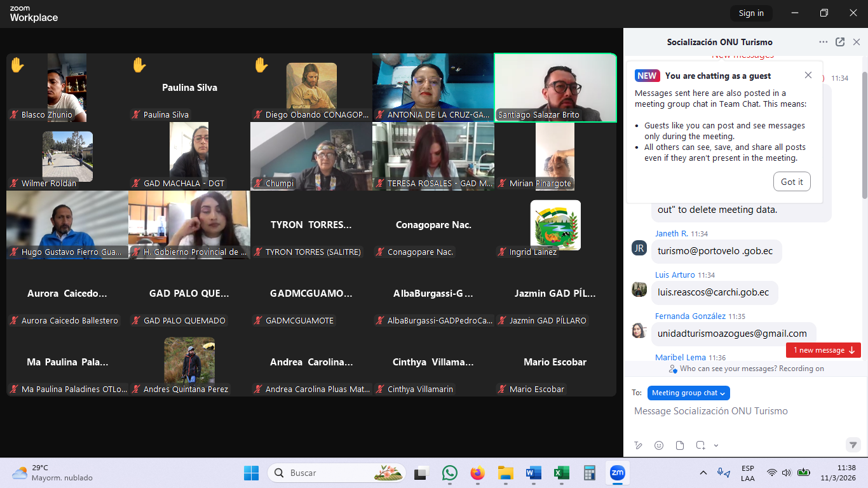Select Santiago Salazar Brito's video tile
The image size is (868, 488).
[555, 88]
